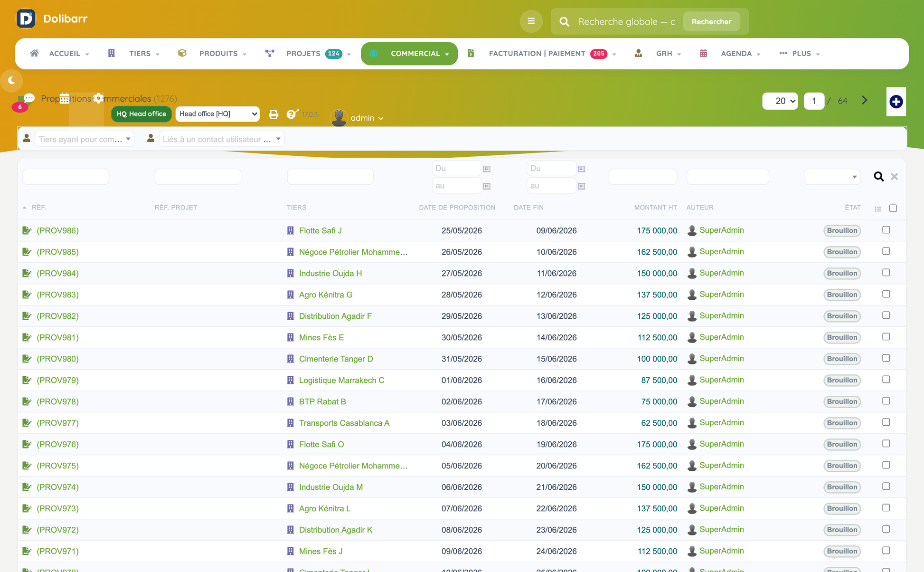This screenshot has width=924, height=572.
Task: Click the print icon beside entity selector
Action: click(273, 114)
